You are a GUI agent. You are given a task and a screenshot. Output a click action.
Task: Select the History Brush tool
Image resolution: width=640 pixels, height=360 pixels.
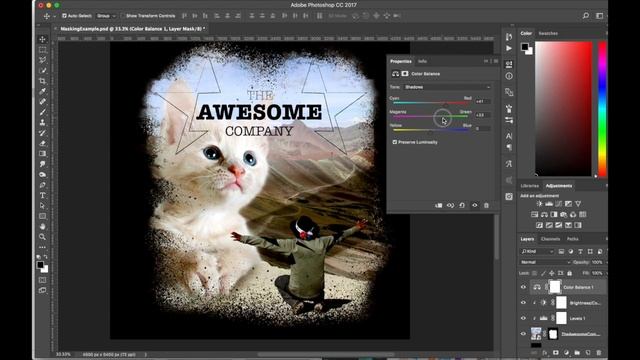pyautogui.click(x=42, y=133)
